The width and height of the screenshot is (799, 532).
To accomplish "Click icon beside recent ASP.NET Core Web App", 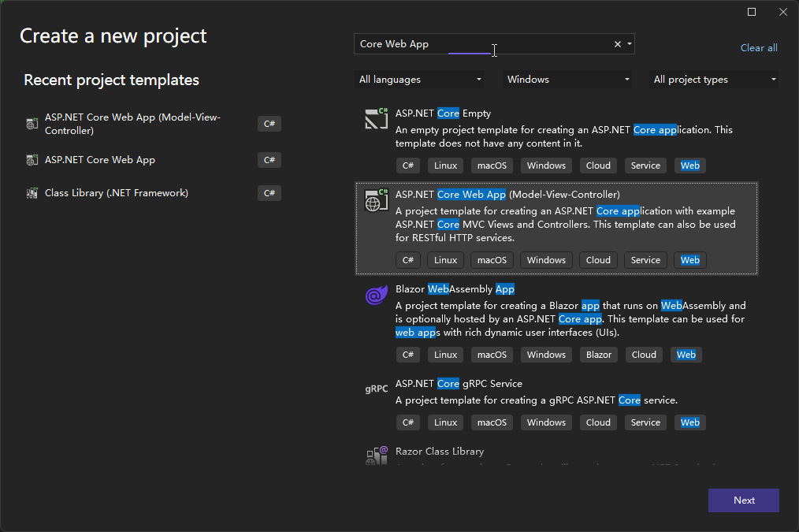I will [x=32, y=160].
